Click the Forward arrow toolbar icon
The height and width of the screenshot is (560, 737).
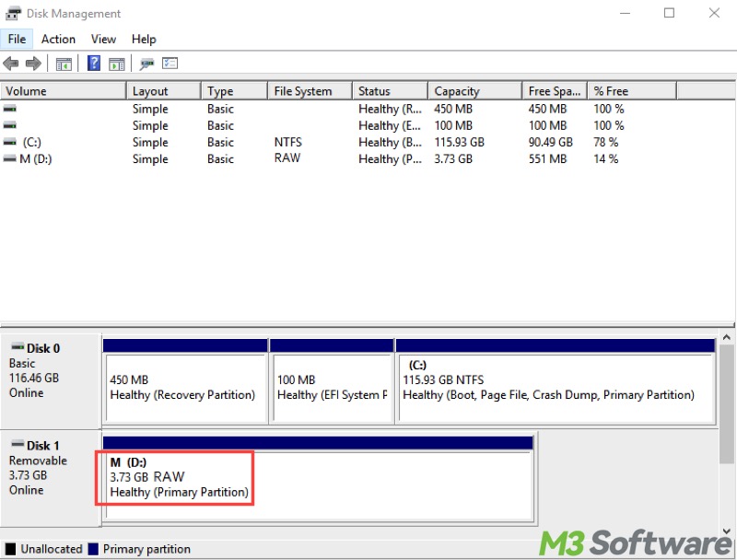tap(33, 64)
